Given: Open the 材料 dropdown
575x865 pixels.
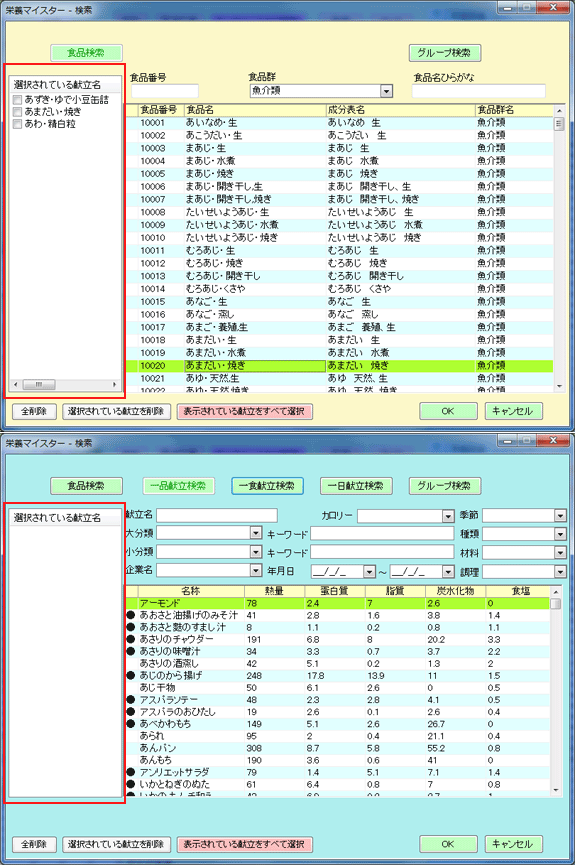Looking at the screenshot, I should 560,553.
